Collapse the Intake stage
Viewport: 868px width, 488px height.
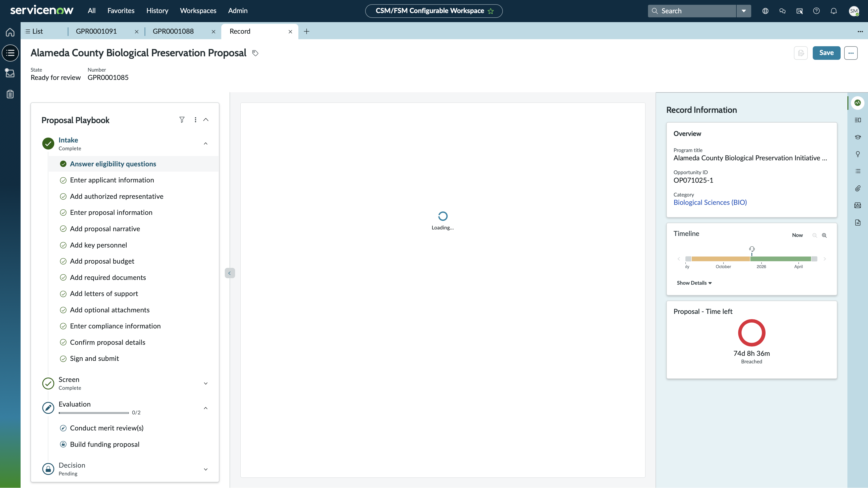coord(205,143)
